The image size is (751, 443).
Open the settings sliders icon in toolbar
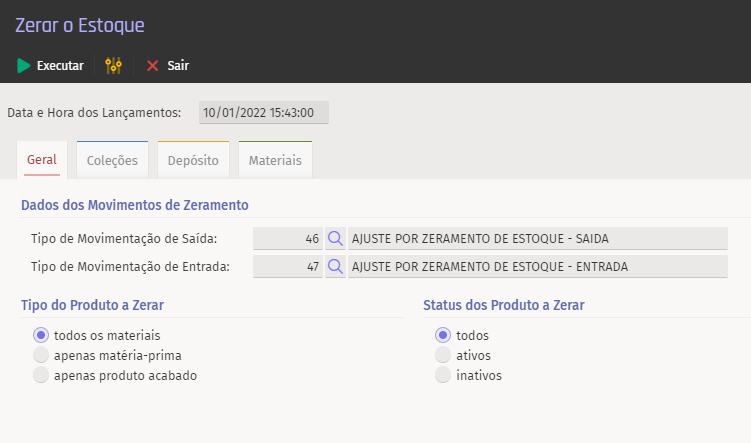click(113, 66)
